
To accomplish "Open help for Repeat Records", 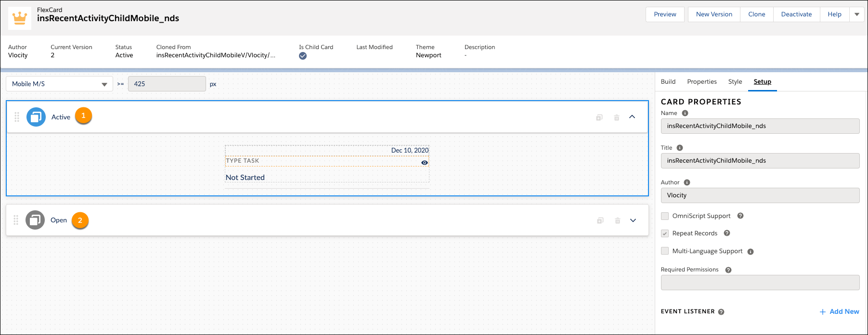I will (x=727, y=233).
